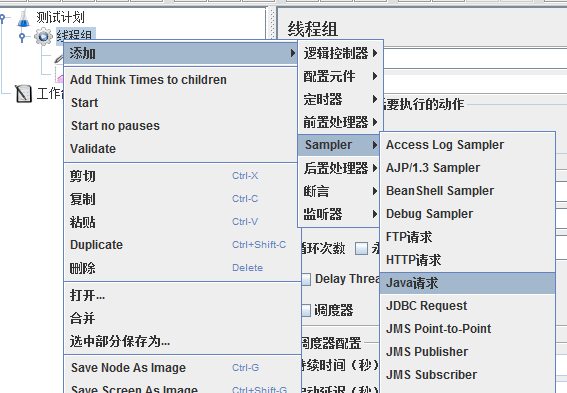This screenshot has width=567, height=393.
Task: Select JDBC Request sampler
Action: [x=467, y=306]
